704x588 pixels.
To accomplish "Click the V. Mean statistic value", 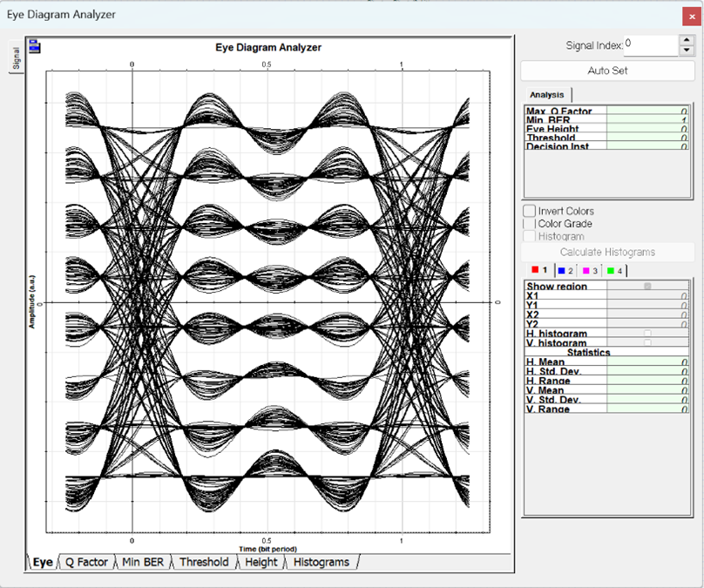I will 647,390.
